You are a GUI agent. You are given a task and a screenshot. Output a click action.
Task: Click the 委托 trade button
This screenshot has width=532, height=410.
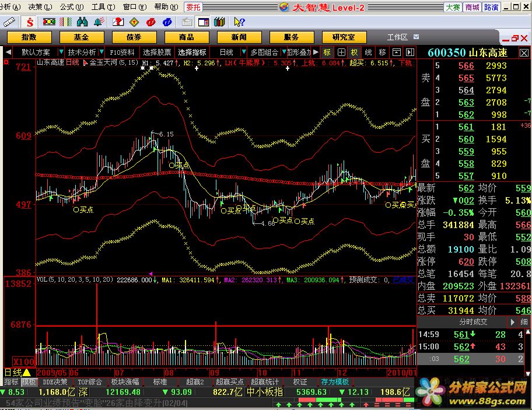194,7
